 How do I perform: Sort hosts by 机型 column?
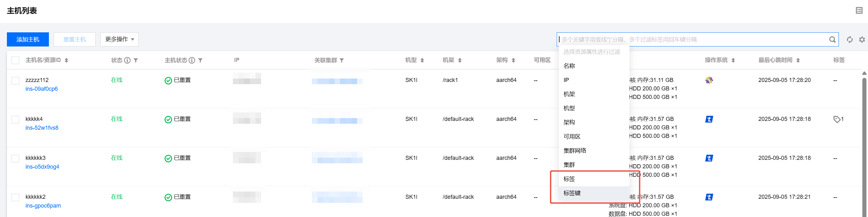tap(422, 60)
